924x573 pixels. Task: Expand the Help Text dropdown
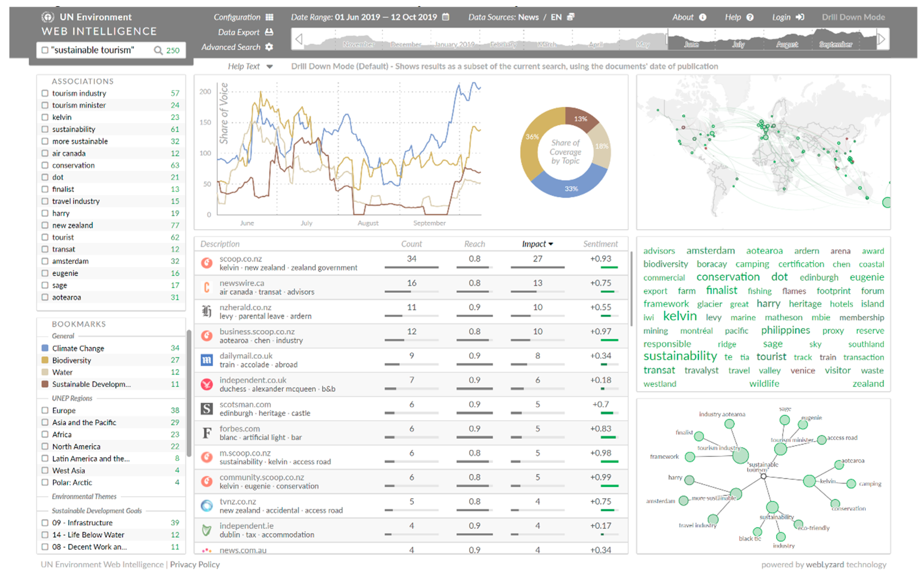point(269,67)
